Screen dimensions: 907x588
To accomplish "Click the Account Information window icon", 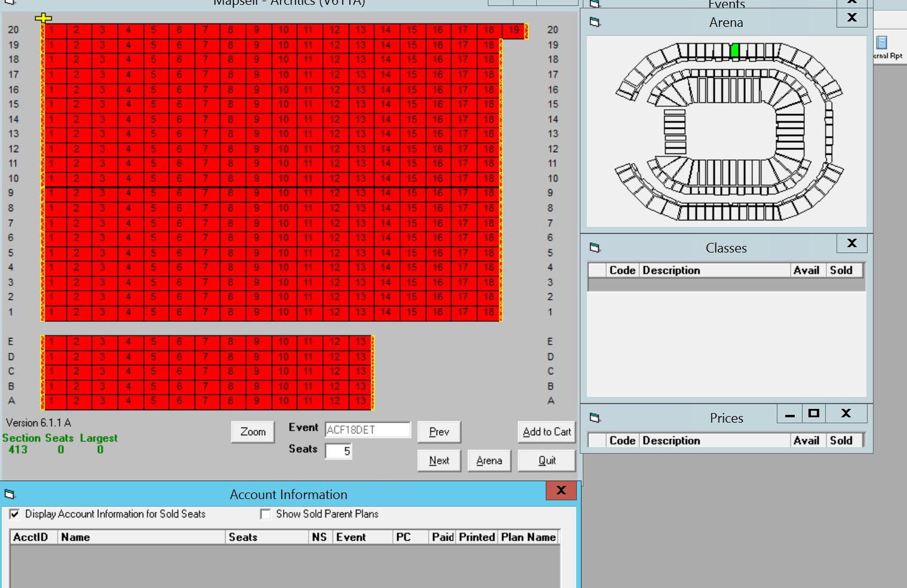I will (9, 494).
